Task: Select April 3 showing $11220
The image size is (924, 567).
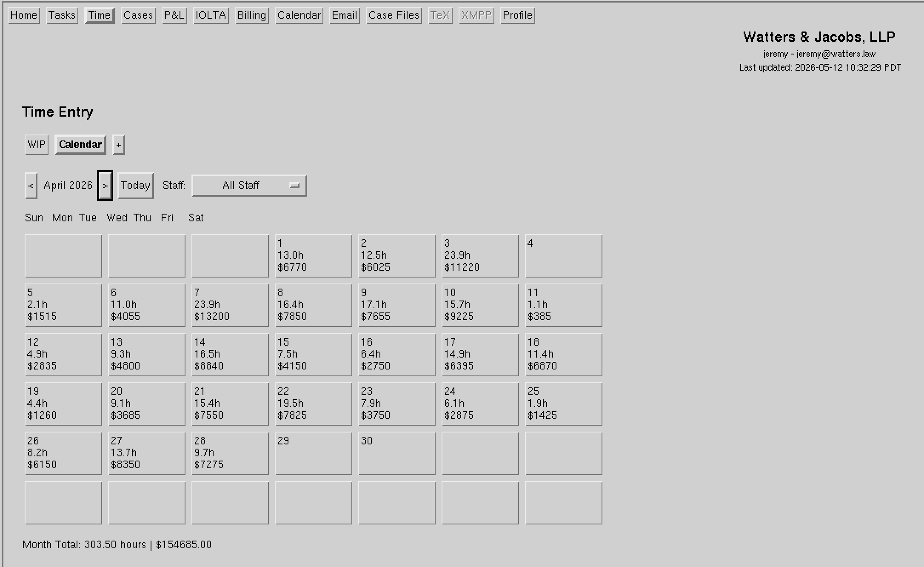Action: [x=480, y=256]
